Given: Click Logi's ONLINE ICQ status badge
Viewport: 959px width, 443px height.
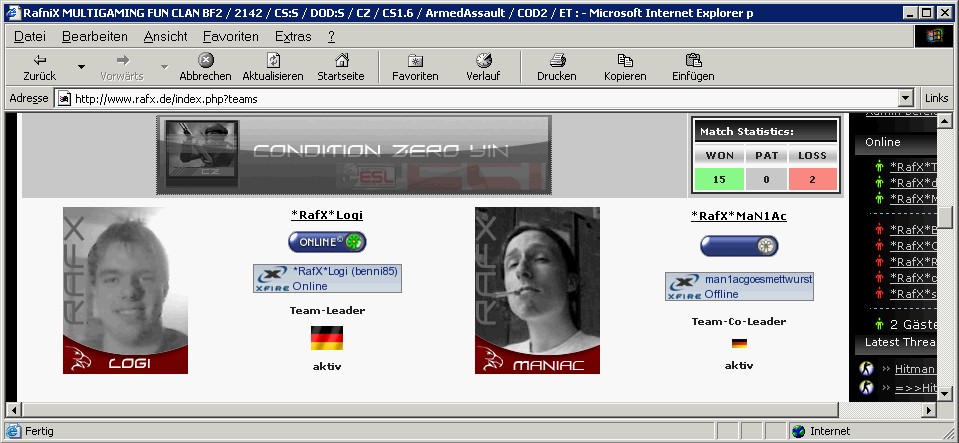Looking at the screenshot, I should 327,242.
